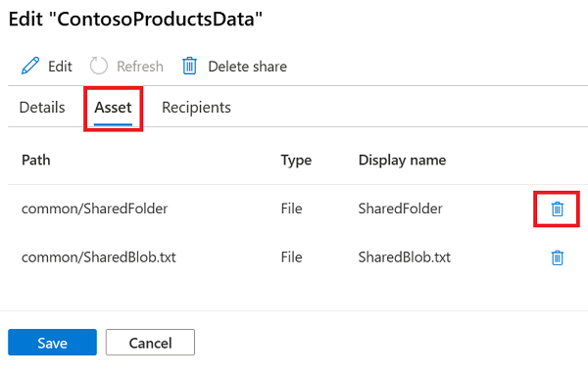Screen dimensions: 588x371
Task: Click the Save button
Action: [53, 343]
